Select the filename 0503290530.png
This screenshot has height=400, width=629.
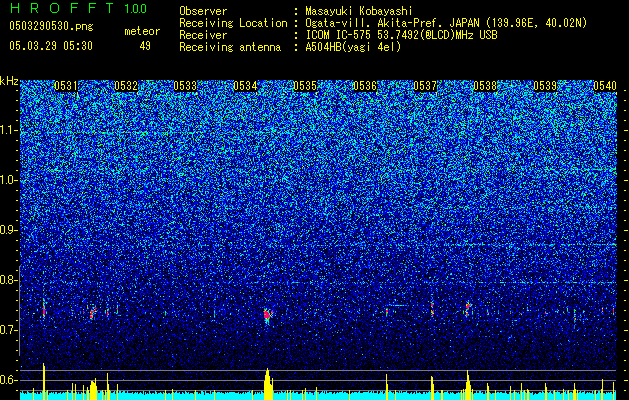pos(51,26)
